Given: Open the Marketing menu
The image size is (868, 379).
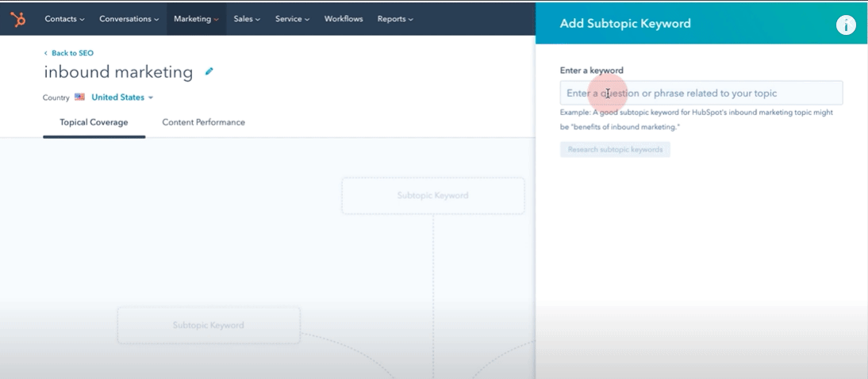Looking at the screenshot, I should tap(196, 19).
